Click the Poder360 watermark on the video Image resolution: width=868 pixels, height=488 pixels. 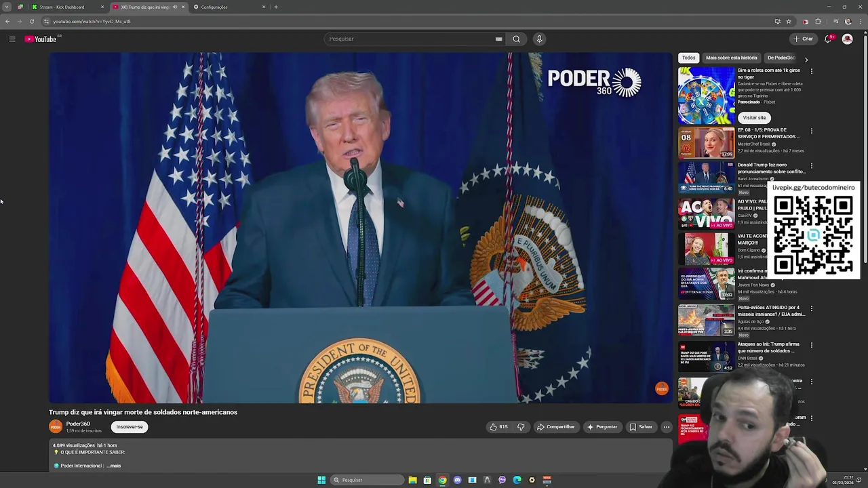[662, 388]
